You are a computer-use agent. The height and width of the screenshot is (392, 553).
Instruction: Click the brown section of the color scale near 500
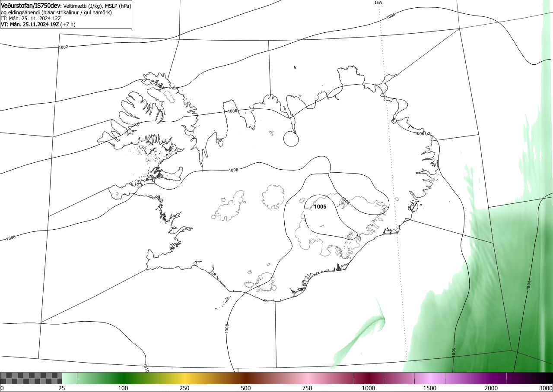coord(246,378)
